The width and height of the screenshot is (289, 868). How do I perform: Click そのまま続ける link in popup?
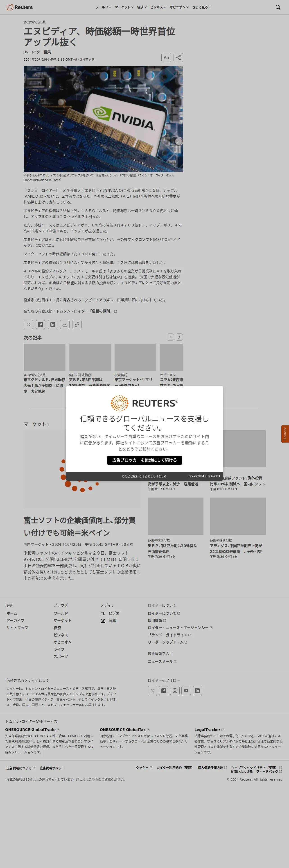pos(131,476)
